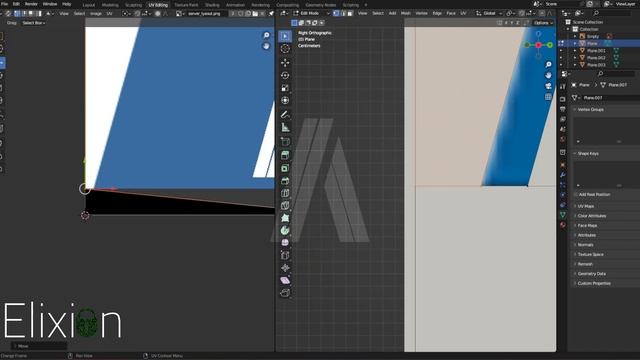Expand the Vertex Groups panel
The image size is (640, 360).
point(591,109)
